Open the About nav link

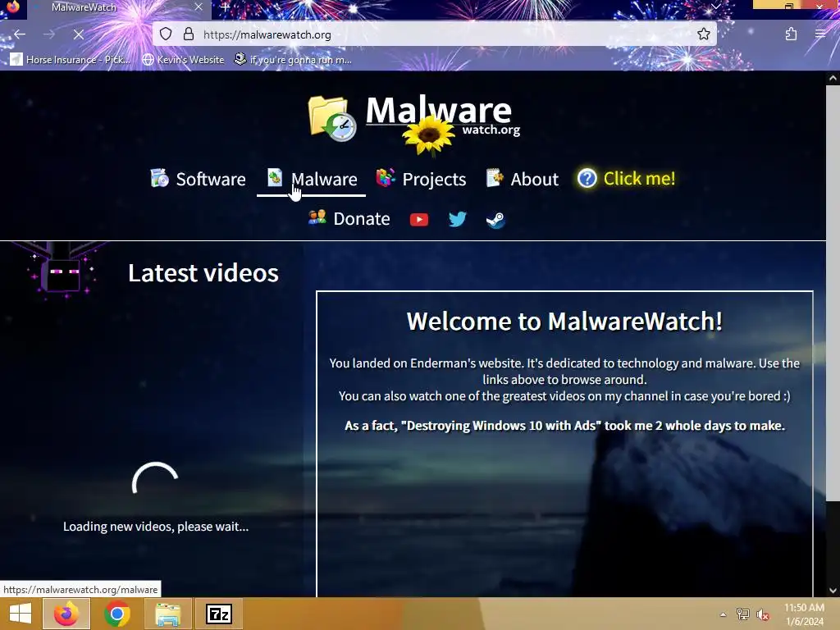(x=523, y=179)
